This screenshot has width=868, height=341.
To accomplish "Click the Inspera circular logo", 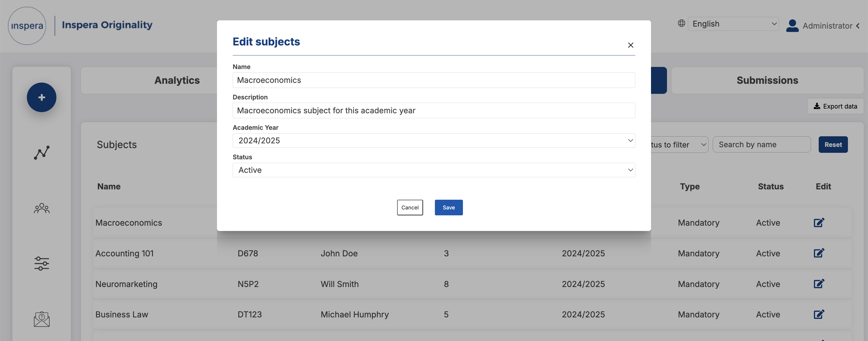I will point(27,26).
